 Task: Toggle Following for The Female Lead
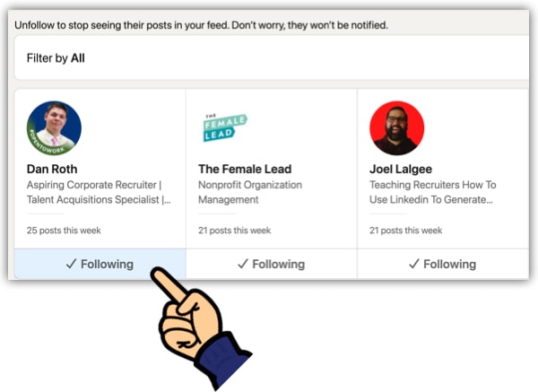(x=272, y=264)
